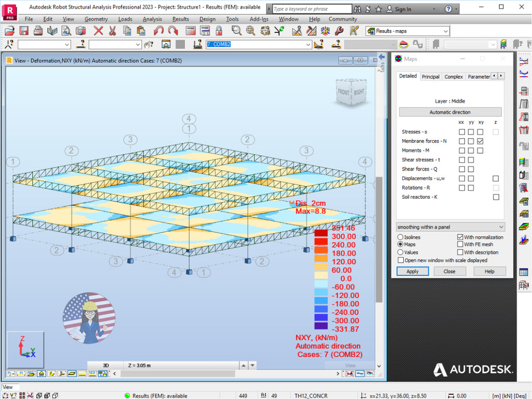Click the Print icon on the toolbar
Viewport: 532px width, 399px height.
point(37,30)
